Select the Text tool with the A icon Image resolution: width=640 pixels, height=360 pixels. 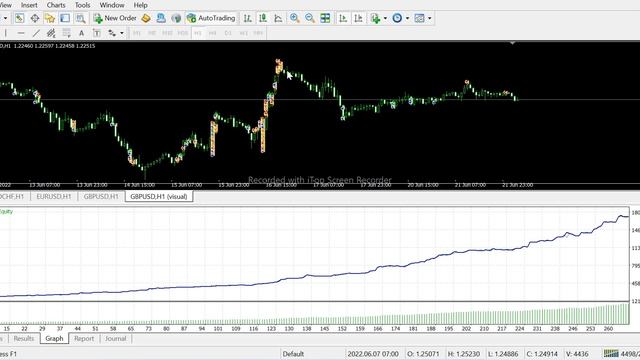pyautogui.click(x=81, y=33)
